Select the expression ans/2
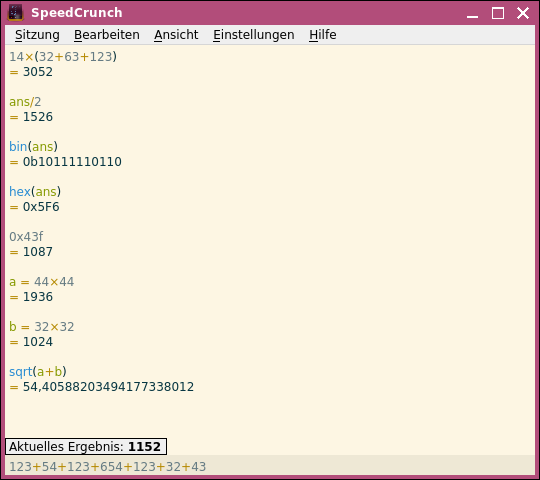The image size is (540, 480). 25,102
